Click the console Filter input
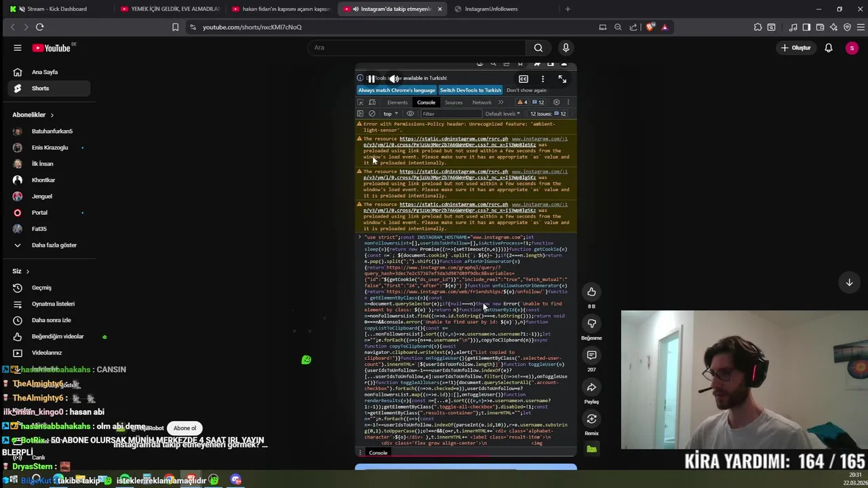868x488 pixels. click(451, 114)
